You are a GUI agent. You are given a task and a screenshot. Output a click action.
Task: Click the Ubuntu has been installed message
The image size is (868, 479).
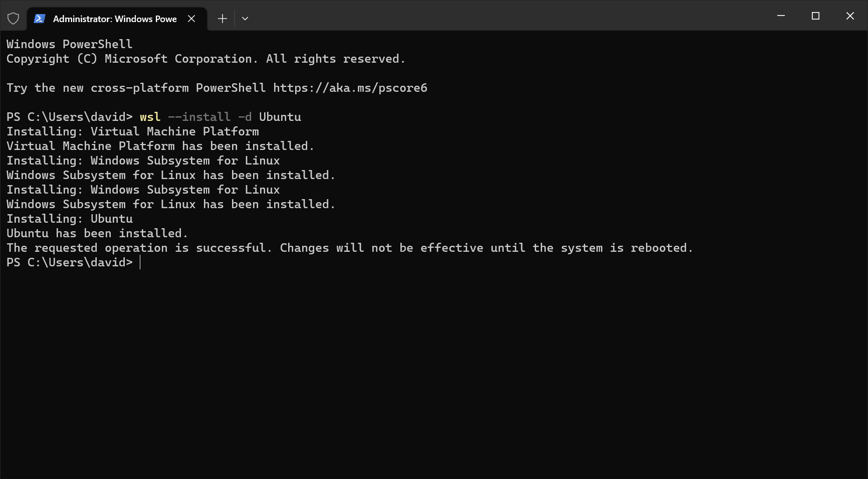pos(97,233)
